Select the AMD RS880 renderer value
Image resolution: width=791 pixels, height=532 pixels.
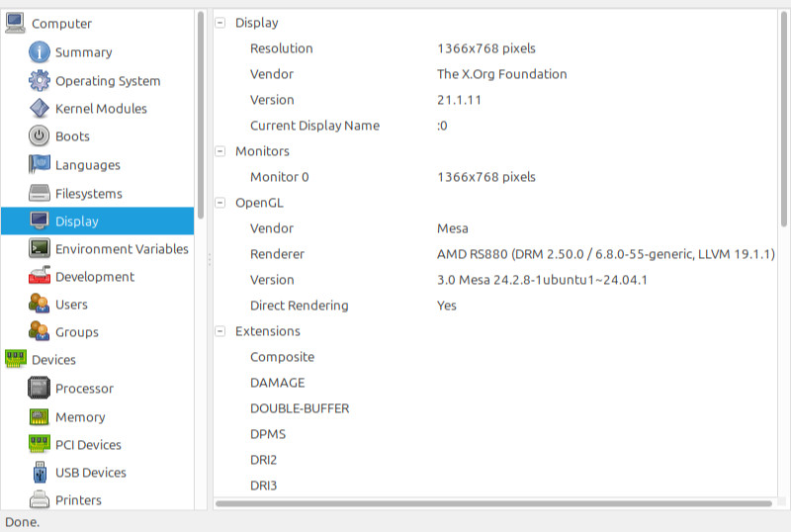606,254
